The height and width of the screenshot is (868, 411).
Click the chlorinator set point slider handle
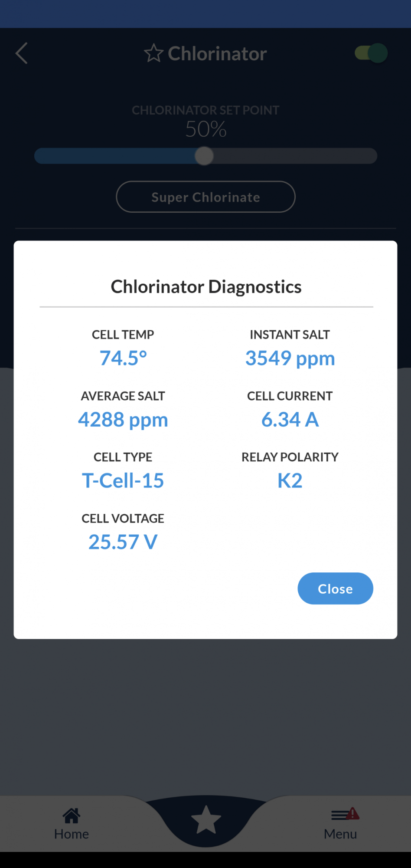(x=204, y=156)
